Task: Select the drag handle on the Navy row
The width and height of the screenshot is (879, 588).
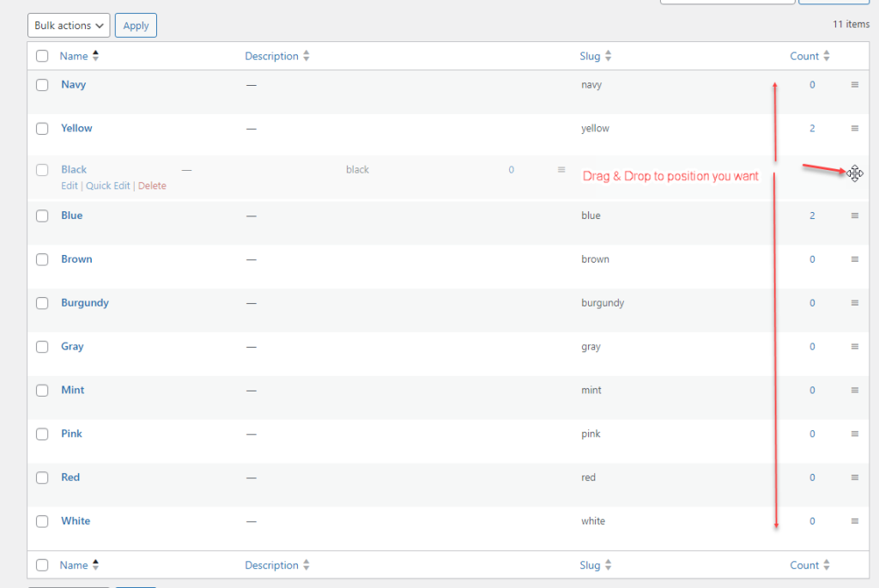Action: pos(855,85)
